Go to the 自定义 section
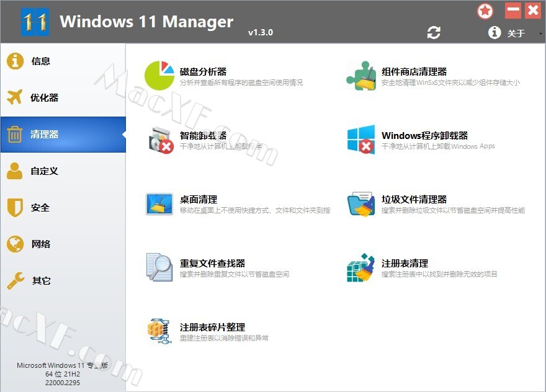This screenshot has width=546, height=392. click(63, 171)
